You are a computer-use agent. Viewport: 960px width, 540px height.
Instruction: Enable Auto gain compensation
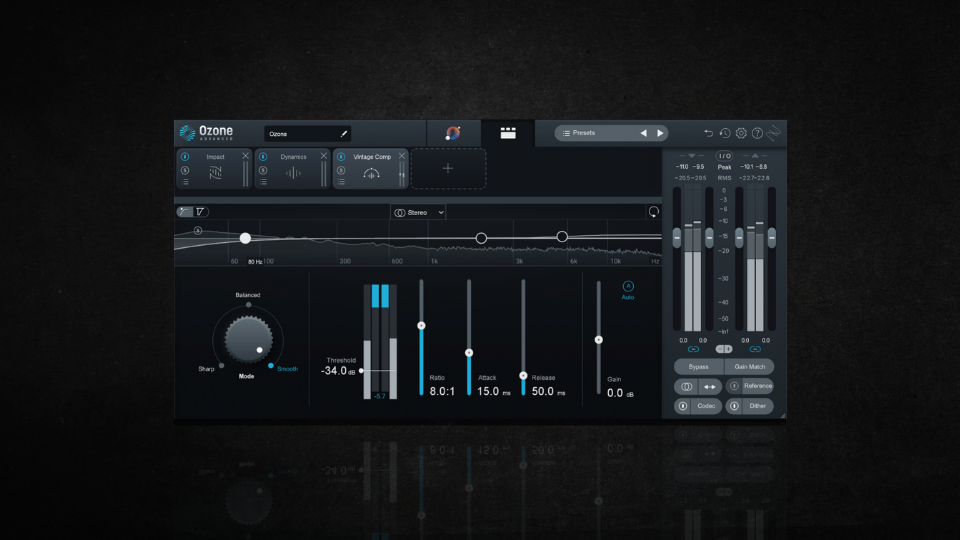click(628, 286)
